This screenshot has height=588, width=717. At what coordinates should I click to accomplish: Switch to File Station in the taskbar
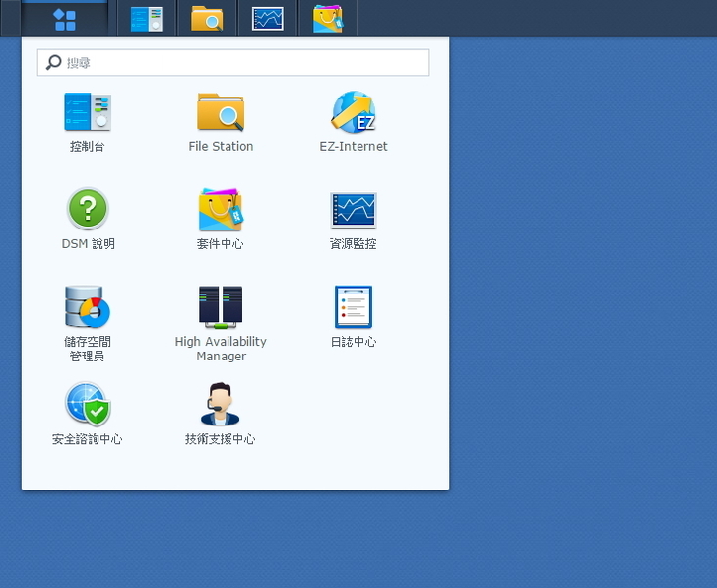[x=207, y=19]
